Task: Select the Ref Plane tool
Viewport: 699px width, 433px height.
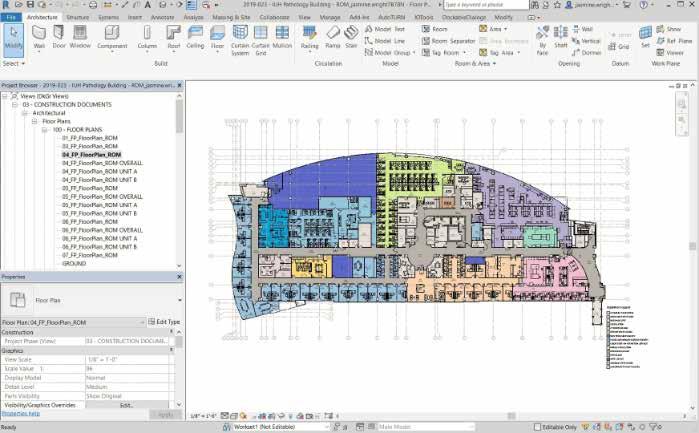Action: point(674,41)
